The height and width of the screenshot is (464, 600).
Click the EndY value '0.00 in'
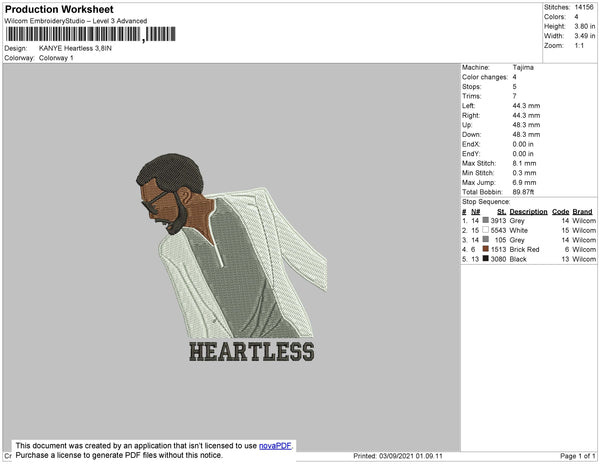tap(523, 153)
